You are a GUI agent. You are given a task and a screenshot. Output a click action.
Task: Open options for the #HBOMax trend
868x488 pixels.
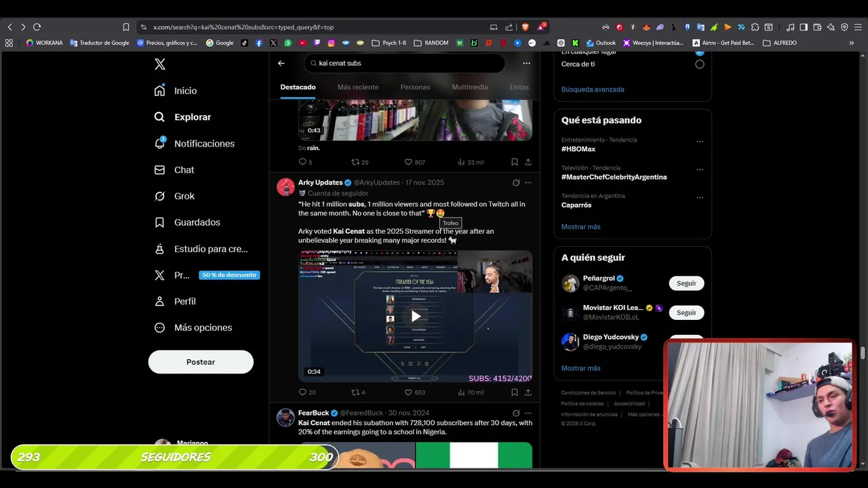point(699,142)
